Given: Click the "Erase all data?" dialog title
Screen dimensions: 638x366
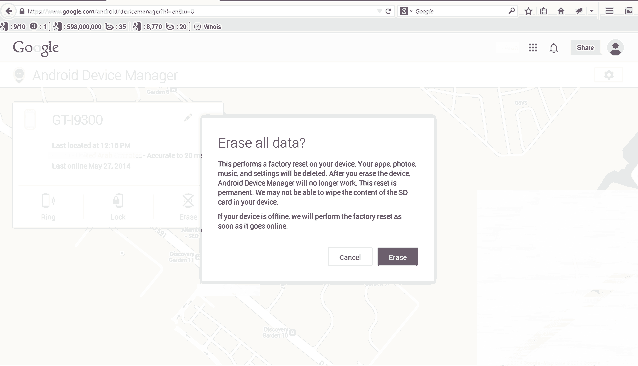Looking at the screenshot, I should (x=262, y=143).
